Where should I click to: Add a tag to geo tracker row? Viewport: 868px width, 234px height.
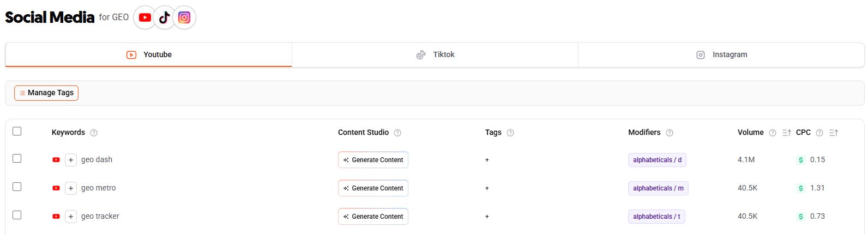click(x=487, y=217)
